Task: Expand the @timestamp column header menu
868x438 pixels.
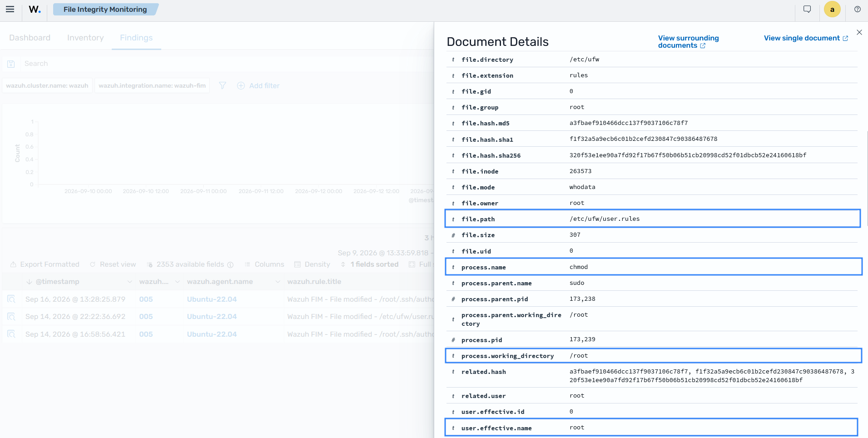Action: tap(129, 282)
